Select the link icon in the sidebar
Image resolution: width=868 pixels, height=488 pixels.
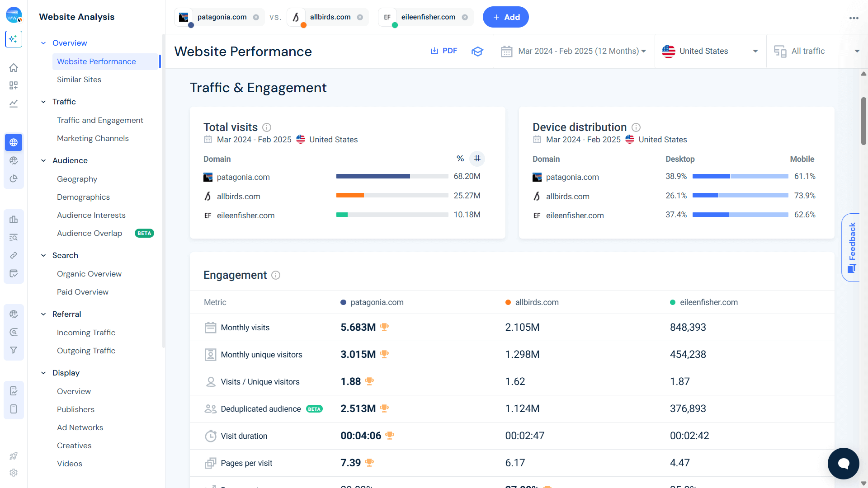[14, 255]
